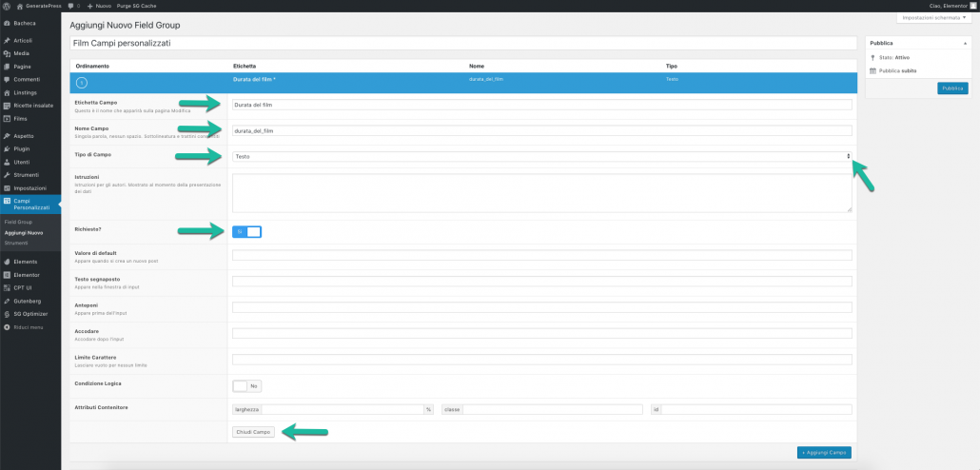Click the Utenti icon in sidebar
The image size is (980, 470).
coord(7,163)
